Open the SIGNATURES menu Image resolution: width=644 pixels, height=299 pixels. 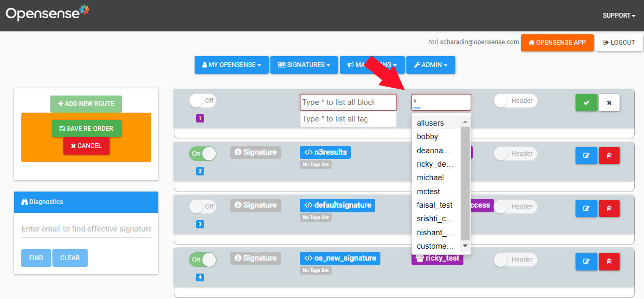tap(304, 65)
